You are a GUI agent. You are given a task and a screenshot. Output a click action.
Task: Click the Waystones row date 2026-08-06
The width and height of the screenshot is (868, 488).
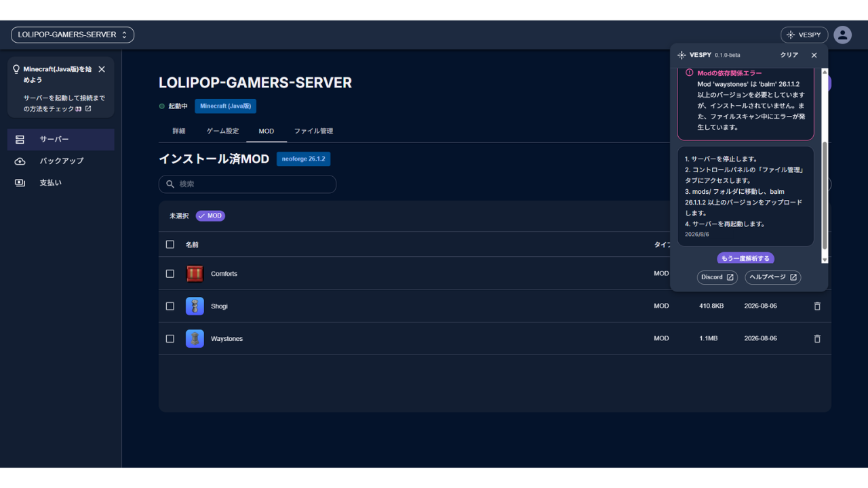pos(761,339)
